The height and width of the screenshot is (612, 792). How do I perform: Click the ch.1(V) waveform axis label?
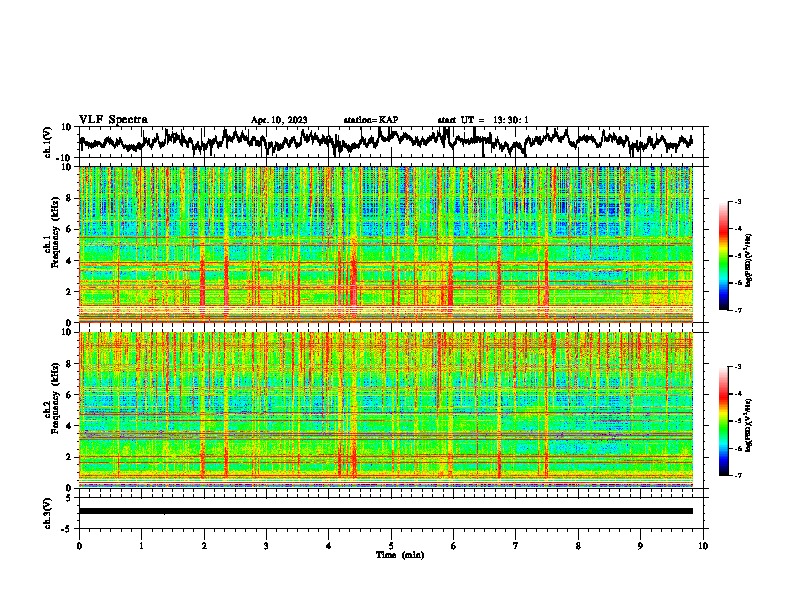point(48,142)
